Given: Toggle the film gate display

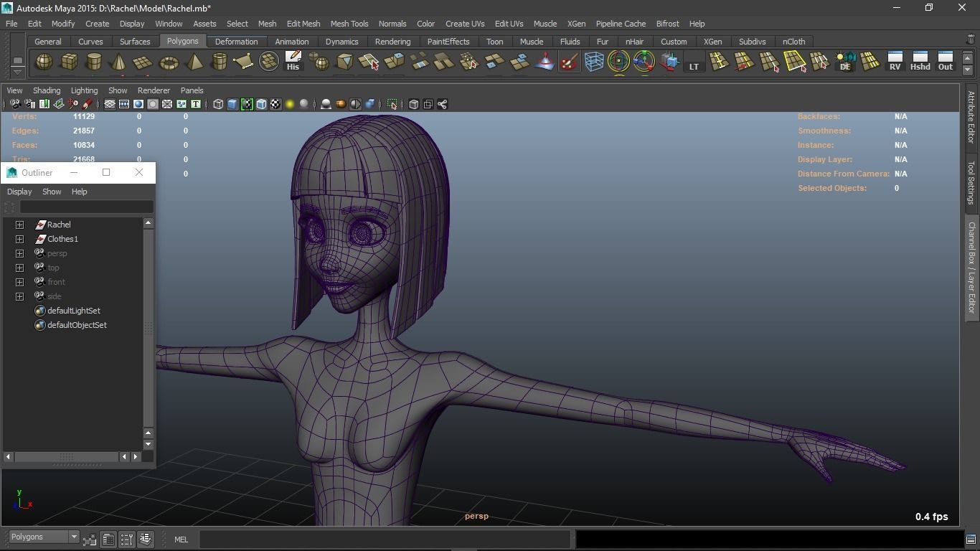Looking at the screenshot, I should (x=124, y=105).
